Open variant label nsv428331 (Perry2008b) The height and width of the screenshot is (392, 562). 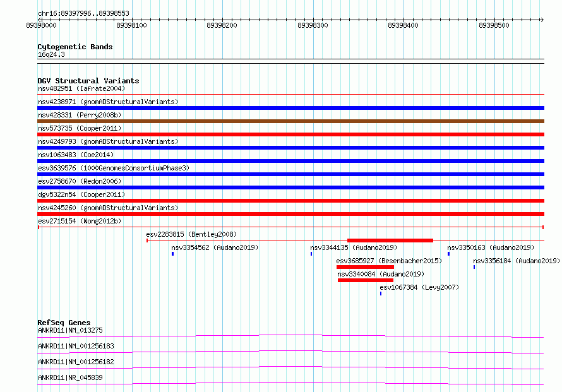click(80, 115)
